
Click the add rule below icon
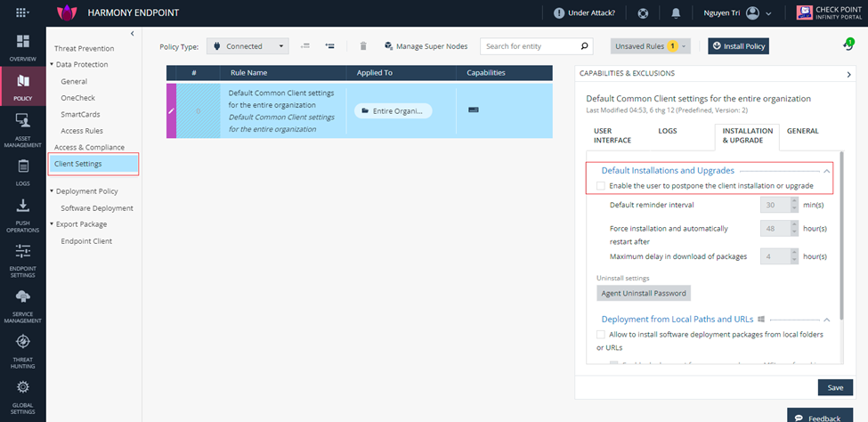click(330, 46)
